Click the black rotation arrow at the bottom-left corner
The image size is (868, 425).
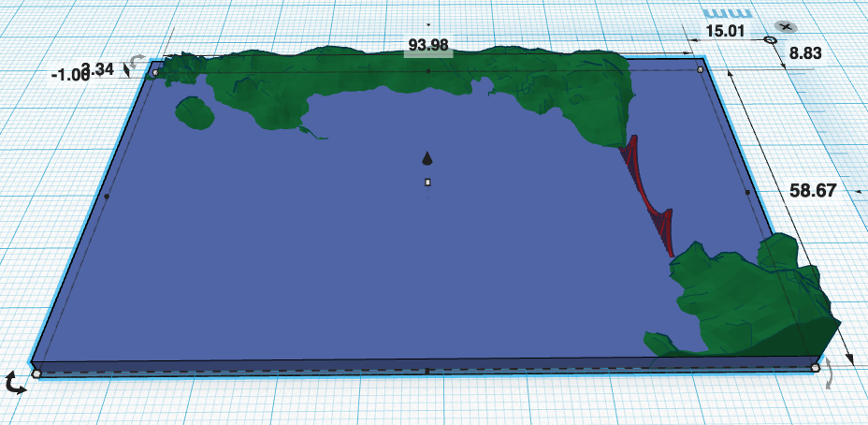point(15,382)
